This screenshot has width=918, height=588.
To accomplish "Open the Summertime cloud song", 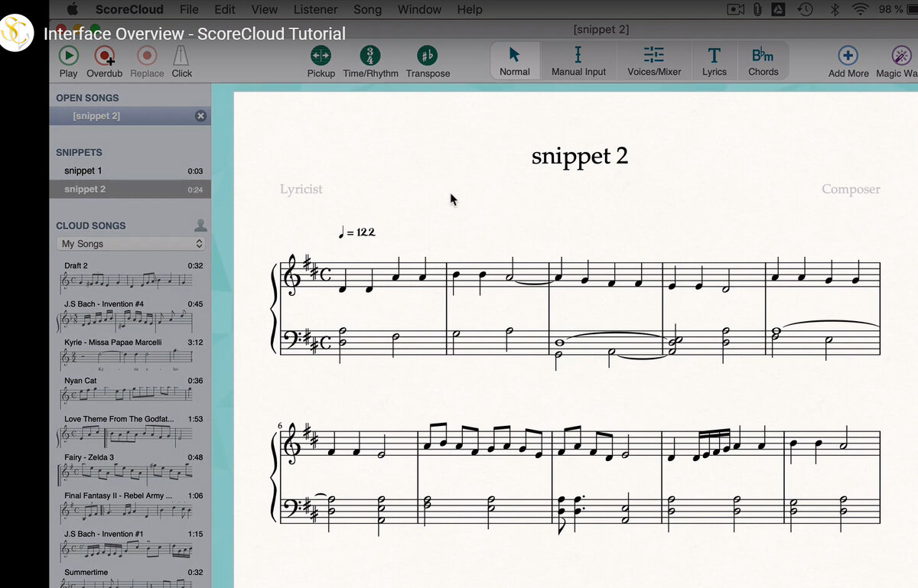I will [130, 577].
